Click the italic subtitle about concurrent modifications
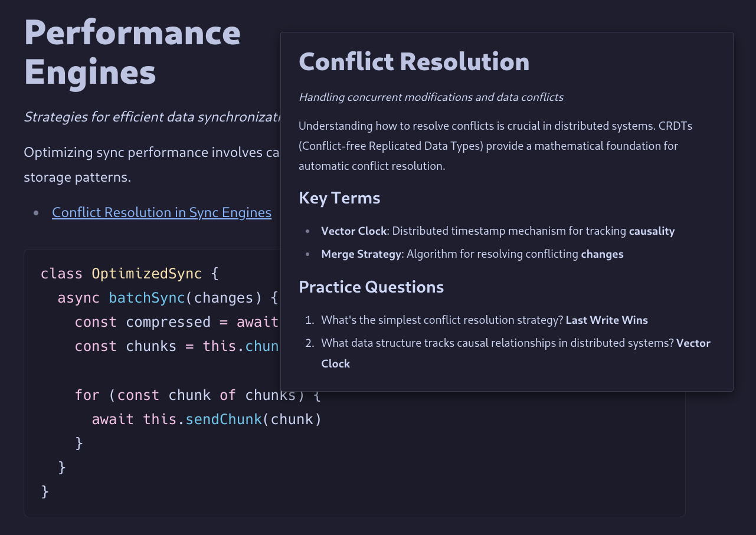Viewport: 756px width, 535px height. tap(431, 97)
